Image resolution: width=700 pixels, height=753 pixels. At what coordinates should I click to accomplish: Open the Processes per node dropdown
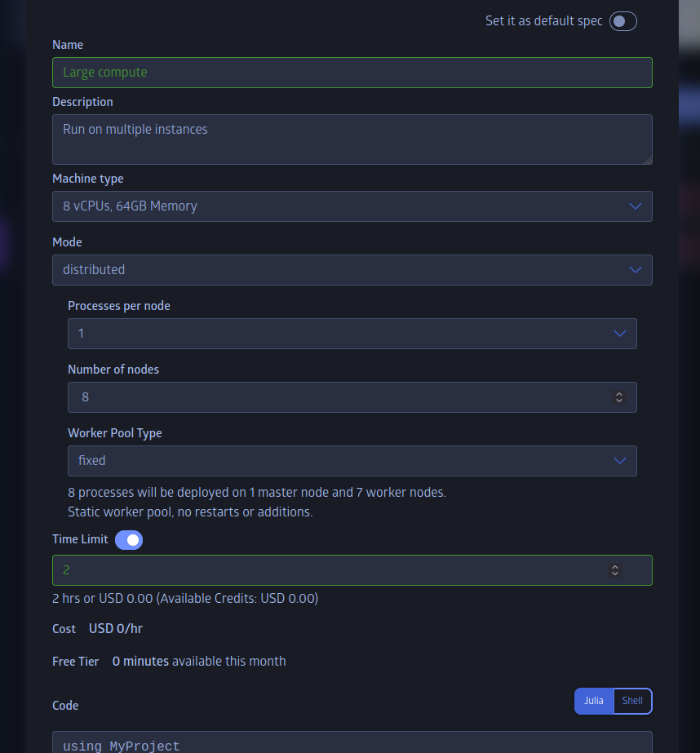point(352,334)
